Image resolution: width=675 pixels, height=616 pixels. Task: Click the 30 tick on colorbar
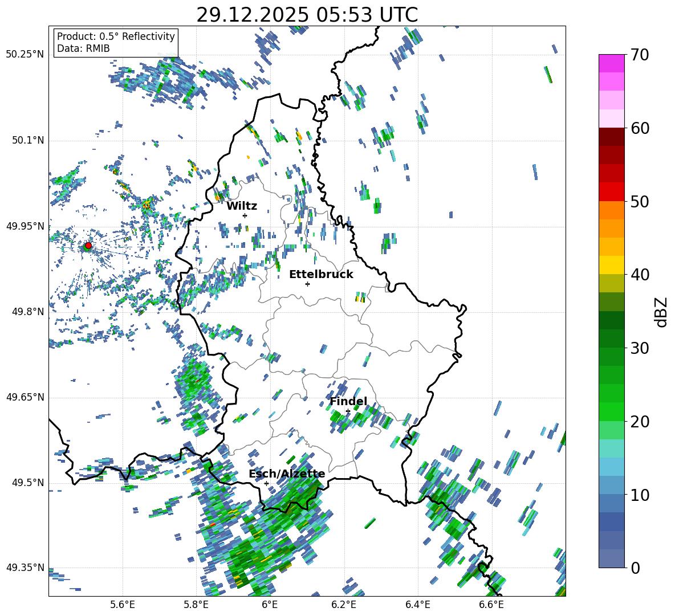click(x=640, y=348)
